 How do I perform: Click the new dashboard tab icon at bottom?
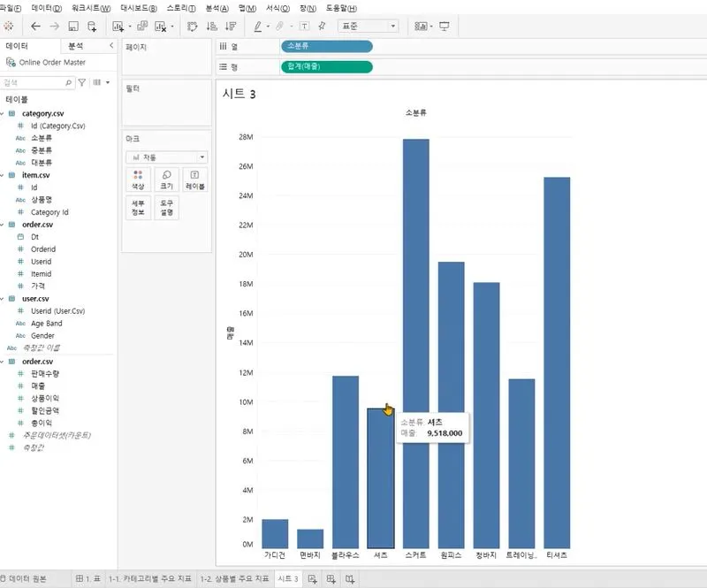click(331, 578)
